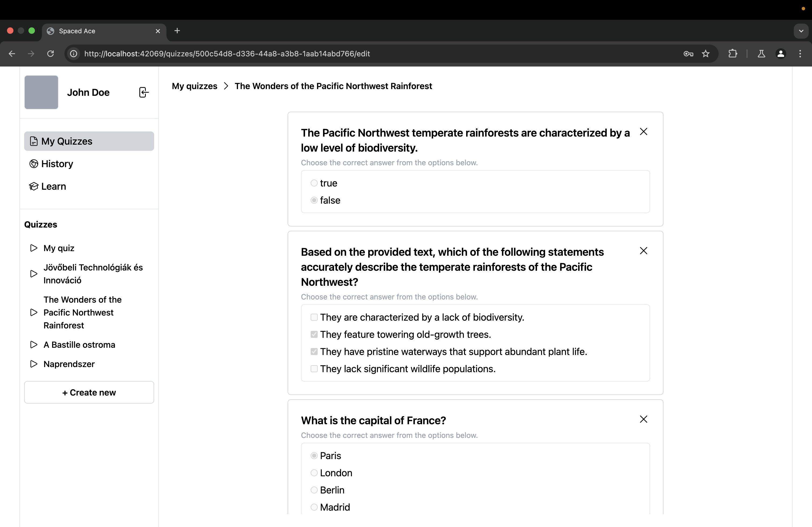
Task: Open the browser three-dot menu
Action: point(800,53)
